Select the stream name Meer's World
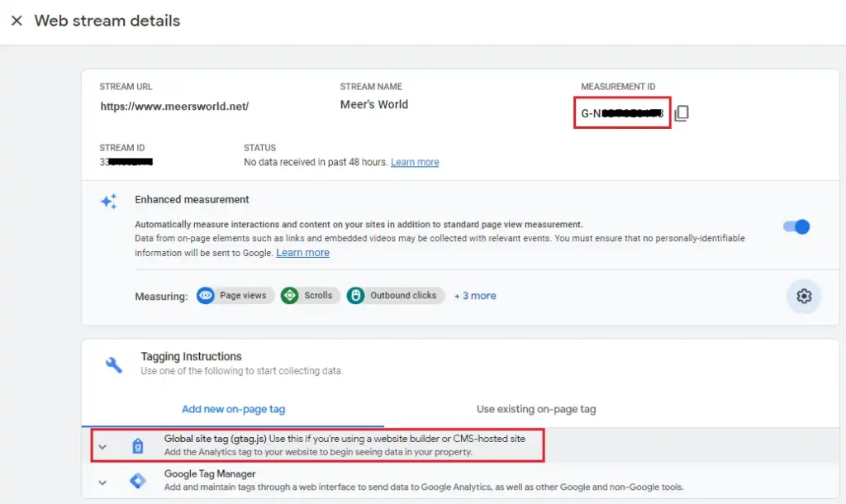Viewport: 846px width, 504px height. [x=374, y=105]
